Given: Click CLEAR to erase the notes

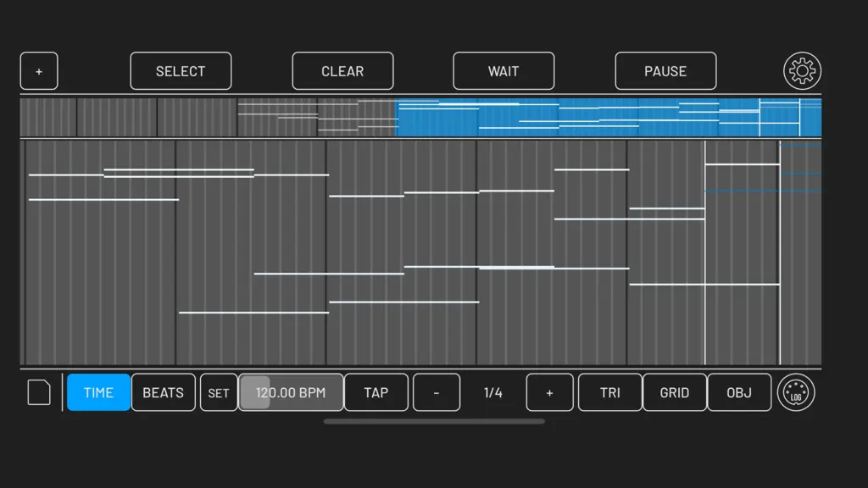Looking at the screenshot, I should pos(342,71).
